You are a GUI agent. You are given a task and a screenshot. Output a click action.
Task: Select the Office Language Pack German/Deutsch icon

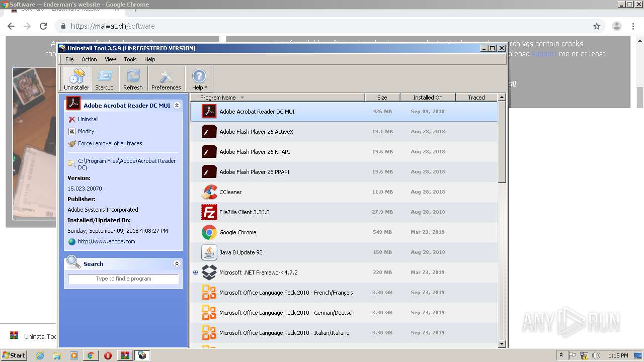click(x=209, y=312)
